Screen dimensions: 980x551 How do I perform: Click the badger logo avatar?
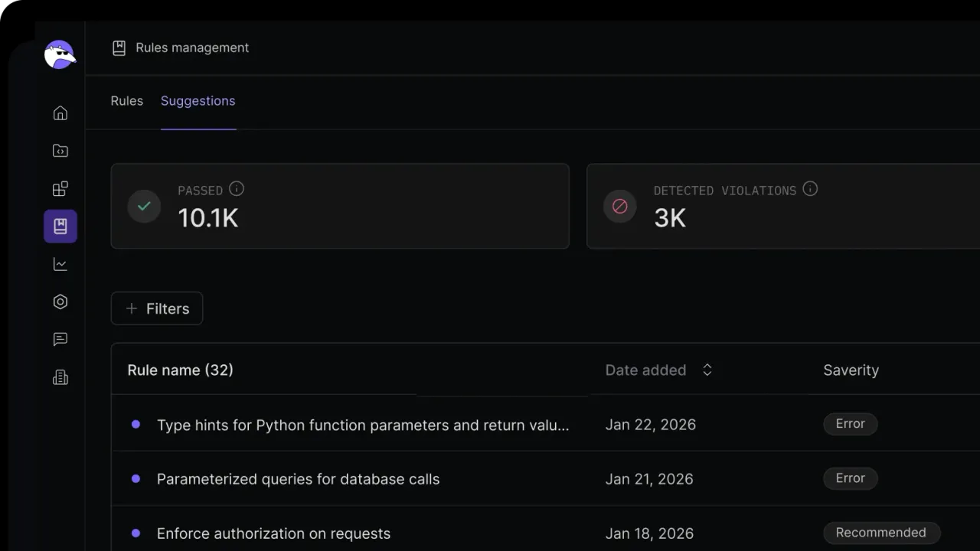pyautogui.click(x=60, y=54)
